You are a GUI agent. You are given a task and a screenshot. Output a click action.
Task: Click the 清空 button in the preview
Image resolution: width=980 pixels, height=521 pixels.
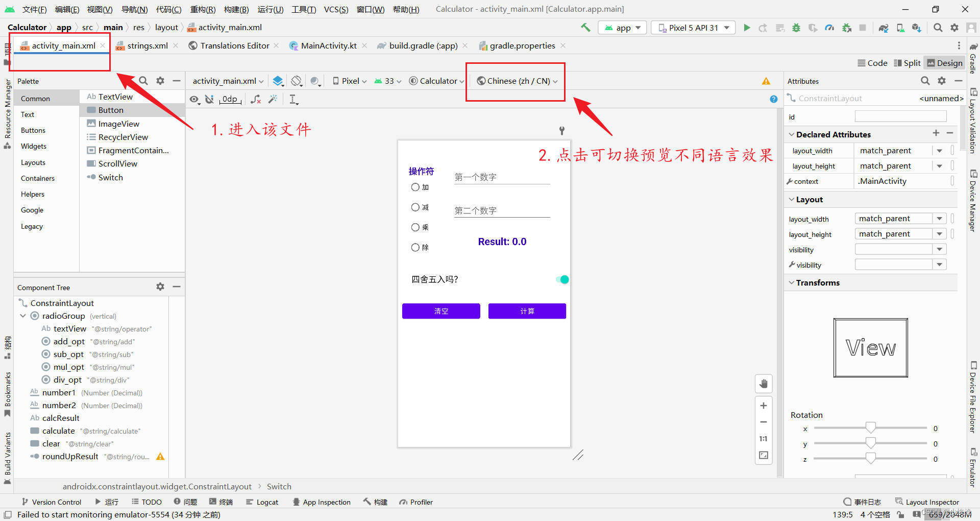440,311
